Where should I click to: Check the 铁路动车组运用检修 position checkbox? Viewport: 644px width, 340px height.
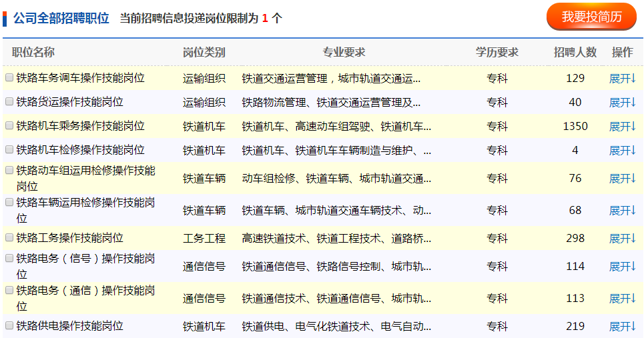[x=9, y=171]
